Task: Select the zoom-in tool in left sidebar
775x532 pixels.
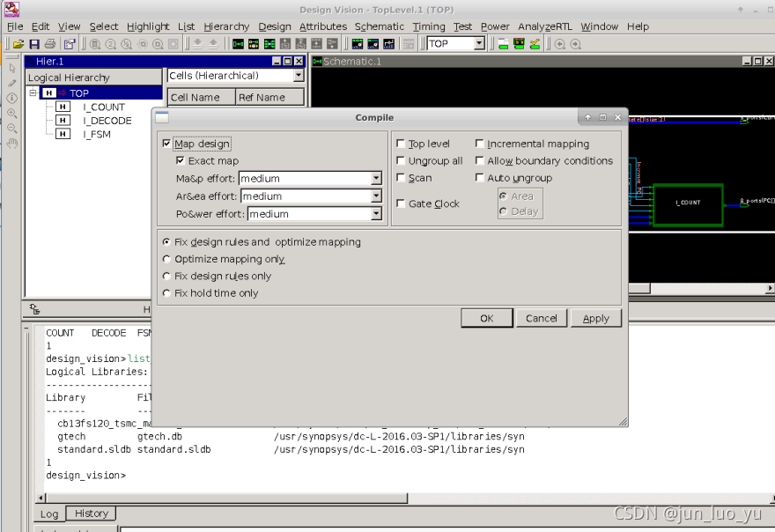Action: (x=11, y=114)
